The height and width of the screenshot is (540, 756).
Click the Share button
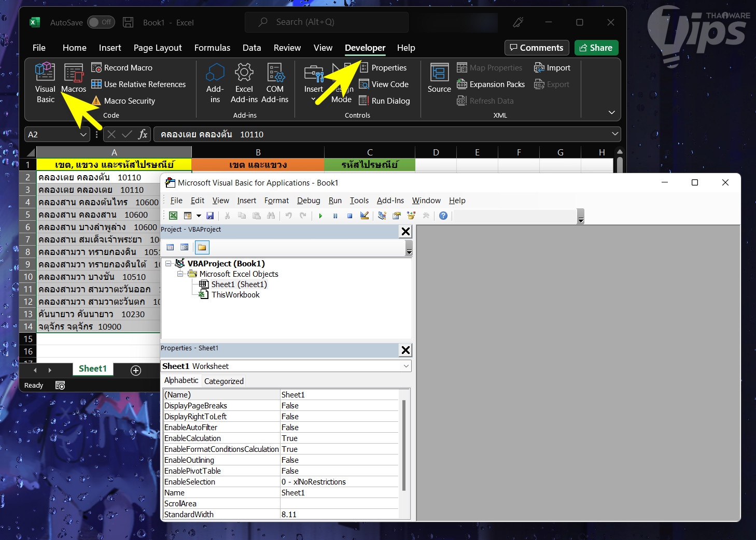pyautogui.click(x=596, y=48)
